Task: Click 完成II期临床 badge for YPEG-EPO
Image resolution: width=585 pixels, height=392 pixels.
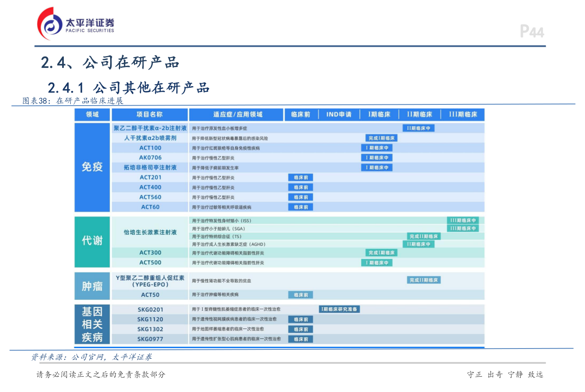Action: (x=423, y=280)
